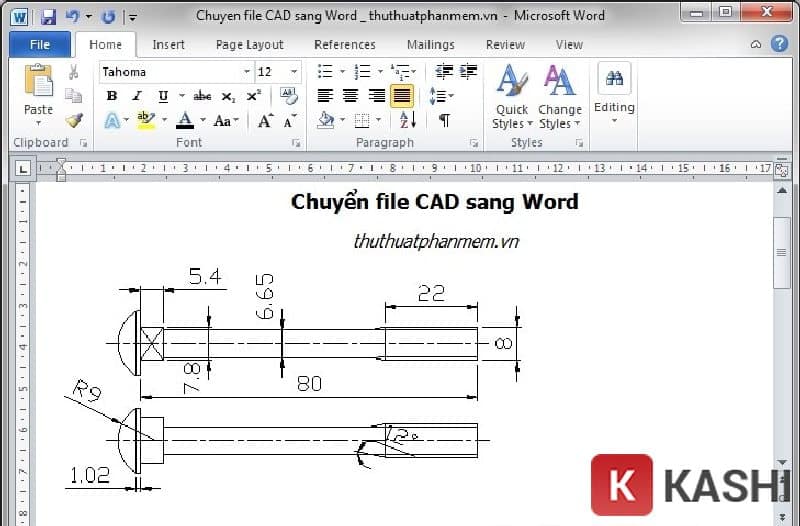Image resolution: width=800 pixels, height=526 pixels.
Task: Click the Paste clipboard icon
Action: (x=39, y=81)
